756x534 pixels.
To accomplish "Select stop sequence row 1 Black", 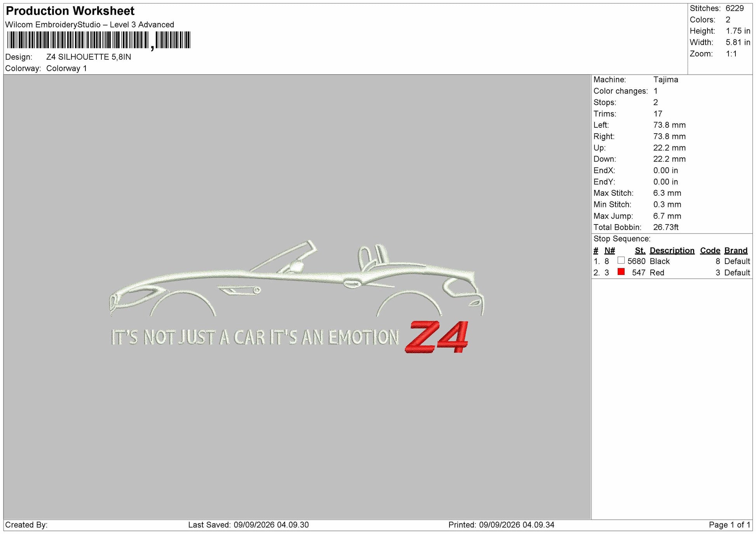I will click(672, 261).
